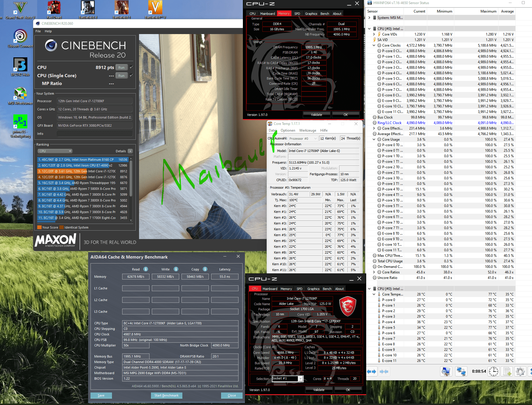
Task: Open HWiNFO sensor settings gear icon
Action: coord(520,372)
